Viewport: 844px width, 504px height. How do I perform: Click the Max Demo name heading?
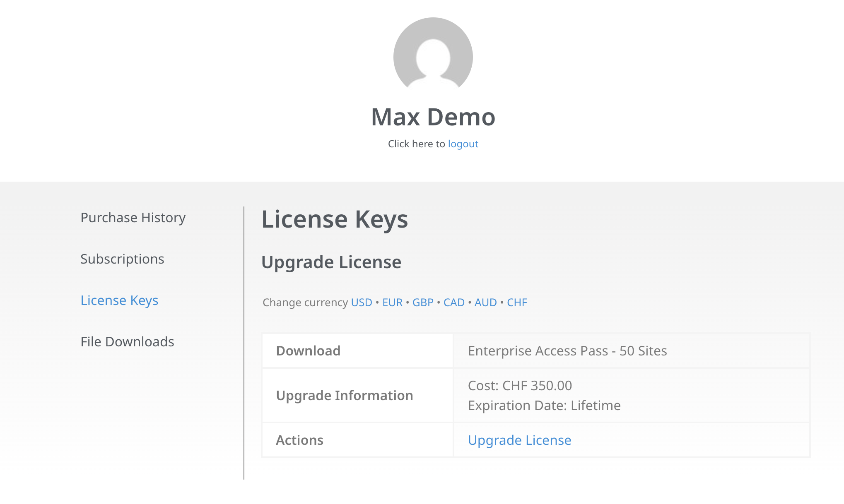point(433,117)
